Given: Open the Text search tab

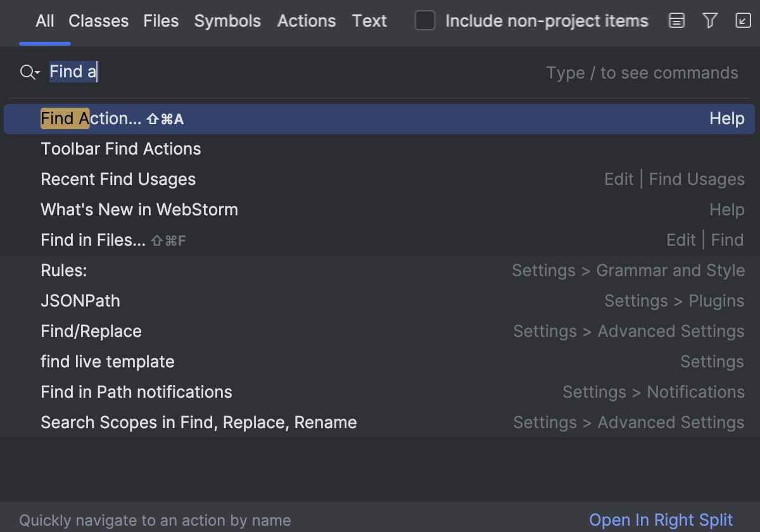Looking at the screenshot, I should [369, 20].
